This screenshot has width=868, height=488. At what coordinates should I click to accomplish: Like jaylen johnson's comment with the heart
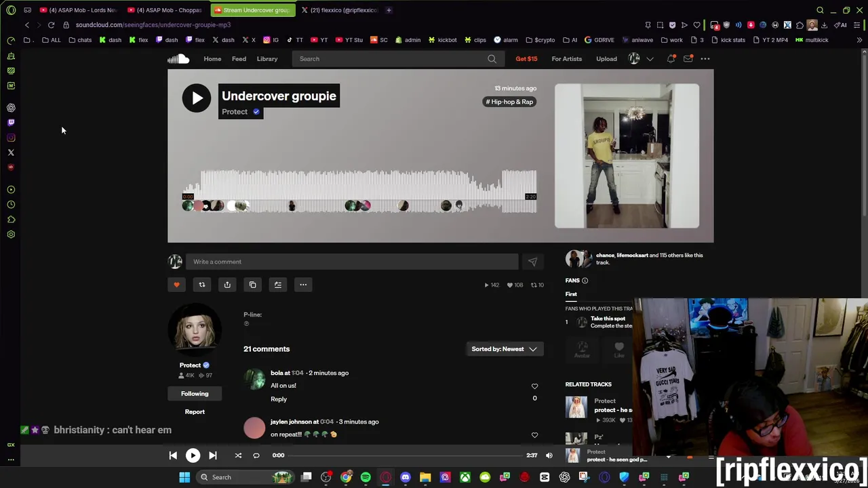534,435
